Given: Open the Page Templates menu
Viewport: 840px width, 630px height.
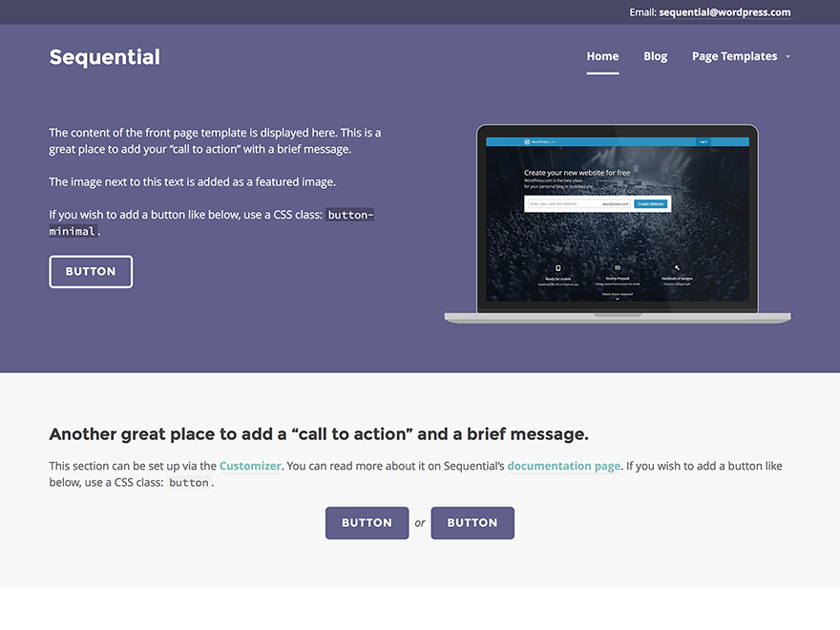Looking at the screenshot, I should point(734,56).
